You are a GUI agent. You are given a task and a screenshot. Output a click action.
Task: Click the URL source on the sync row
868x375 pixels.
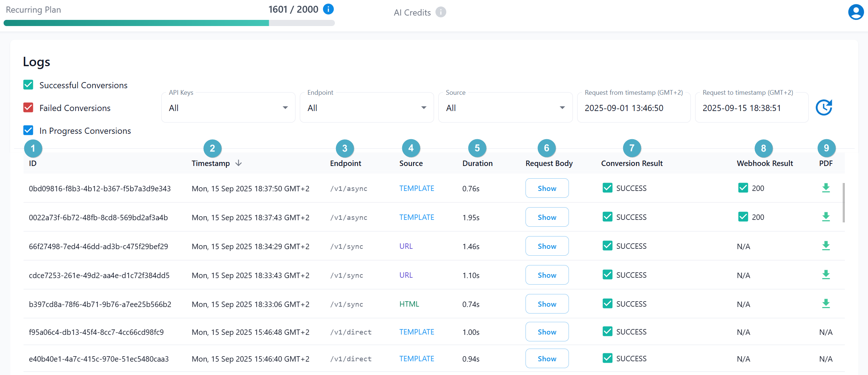(406, 246)
